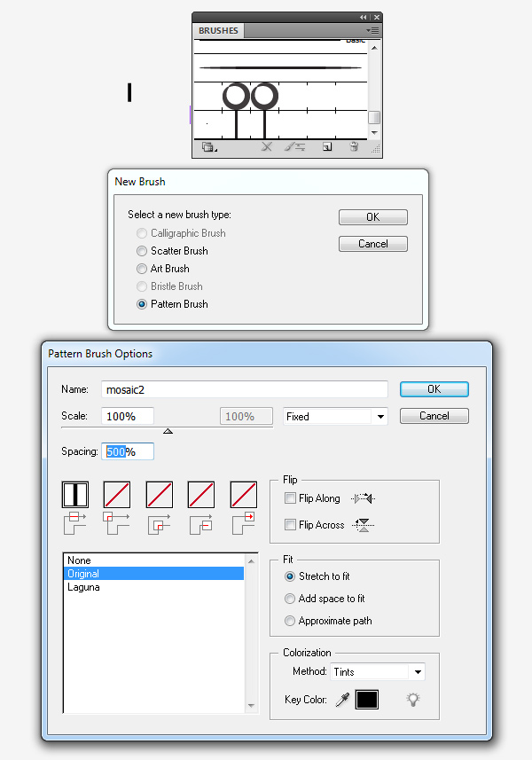Enable the Flip Along checkbox
This screenshot has width=532, height=760.
(x=291, y=498)
